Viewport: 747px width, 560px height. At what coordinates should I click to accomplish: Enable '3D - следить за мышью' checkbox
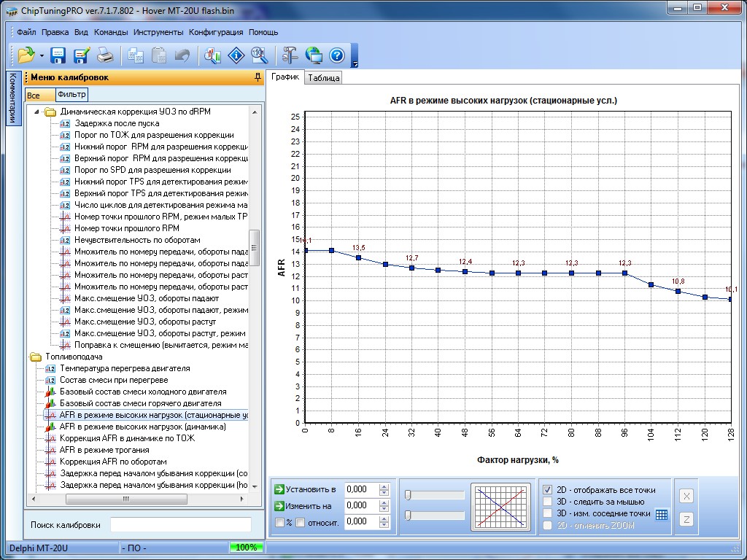click(x=548, y=502)
